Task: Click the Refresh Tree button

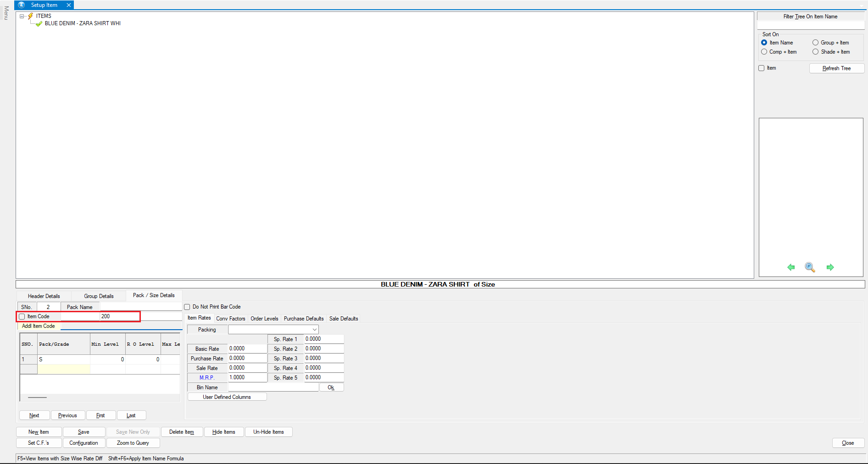Action: click(836, 68)
